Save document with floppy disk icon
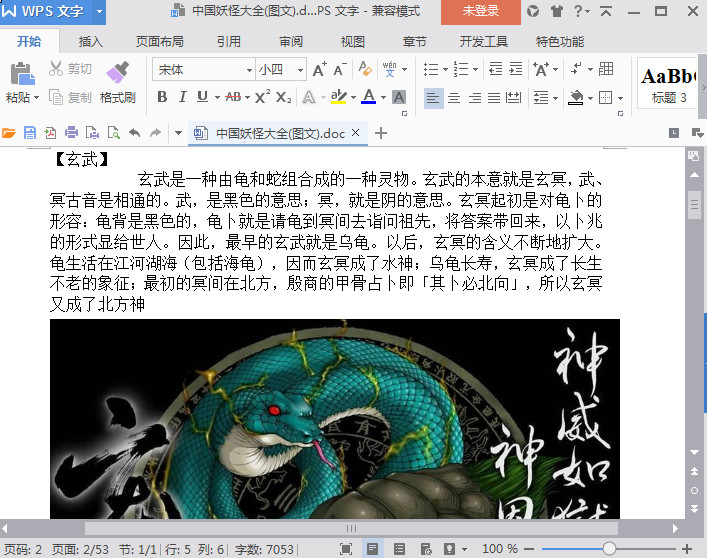This screenshot has height=558, width=707. click(30, 133)
